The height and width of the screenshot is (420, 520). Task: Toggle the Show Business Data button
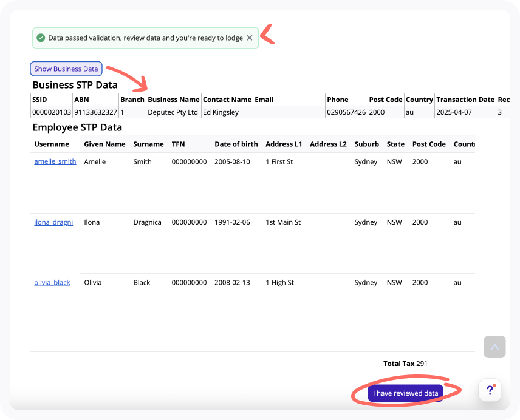pos(66,69)
